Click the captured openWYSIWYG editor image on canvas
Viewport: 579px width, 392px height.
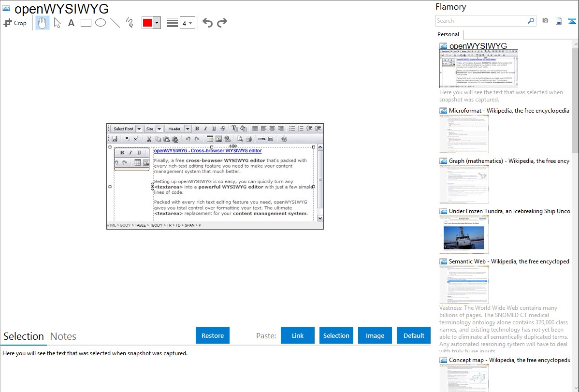(215, 176)
